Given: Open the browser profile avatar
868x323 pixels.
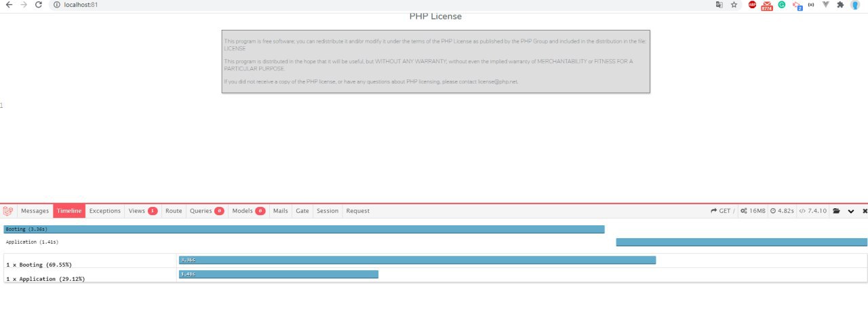Looking at the screenshot, I should [855, 5].
